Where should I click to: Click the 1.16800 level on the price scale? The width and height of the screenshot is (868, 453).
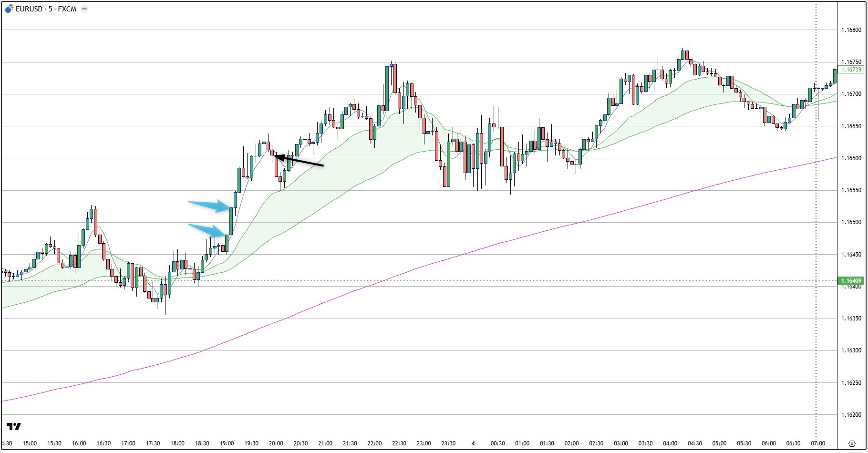pos(852,29)
